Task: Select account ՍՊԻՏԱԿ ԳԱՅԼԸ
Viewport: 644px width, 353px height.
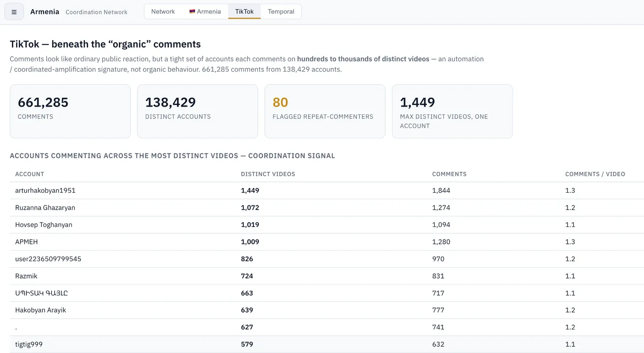Action: coord(41,293)
